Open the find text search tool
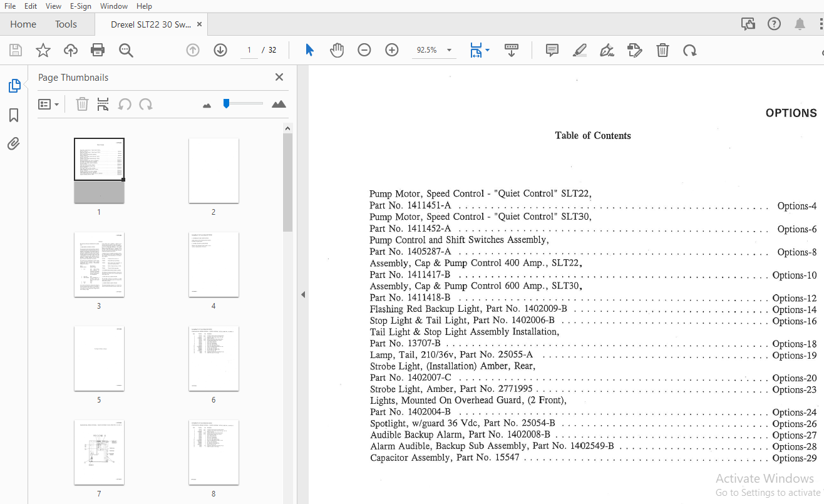 (126, 50)
